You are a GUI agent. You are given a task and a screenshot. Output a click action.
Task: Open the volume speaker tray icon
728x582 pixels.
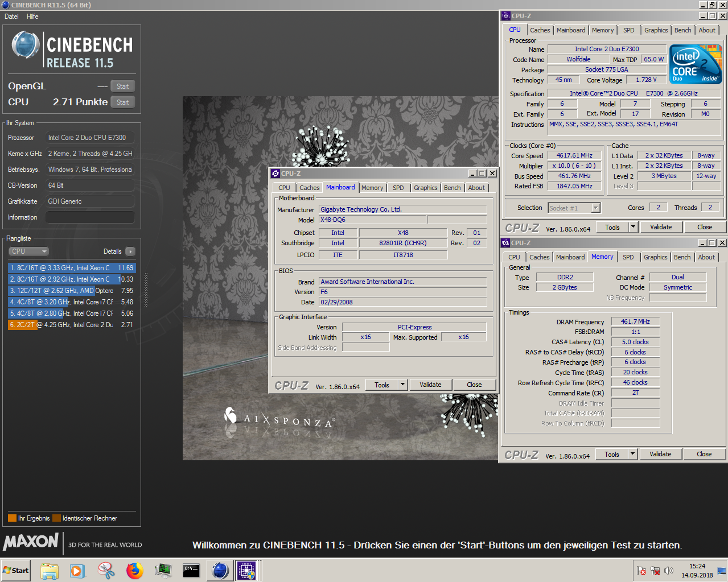click(669, 571)
